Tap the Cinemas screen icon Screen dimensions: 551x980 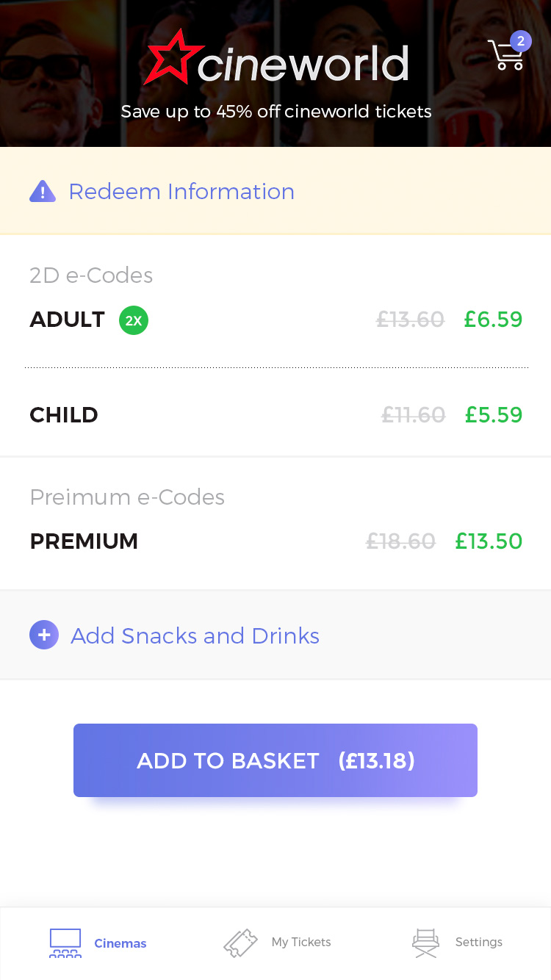coord(65,943)
